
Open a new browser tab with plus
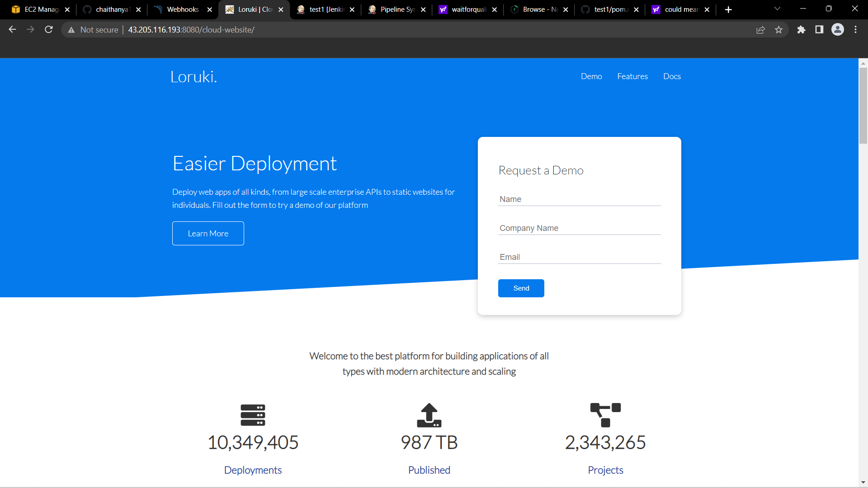[728, 9]
